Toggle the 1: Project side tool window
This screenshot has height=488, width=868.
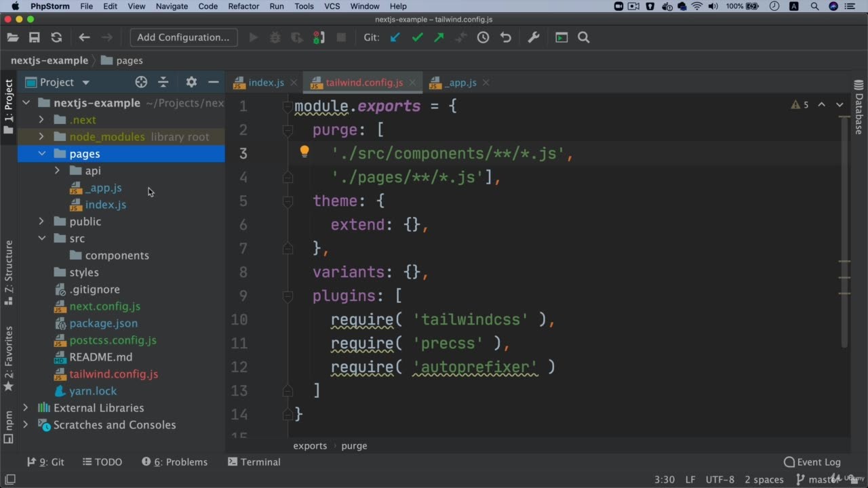coord(8,106)
